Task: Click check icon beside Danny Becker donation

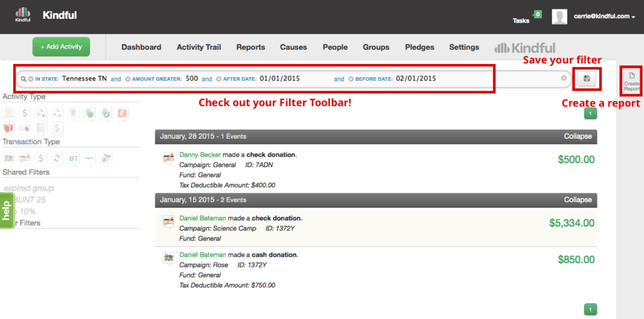Action: tap(169, 158)
